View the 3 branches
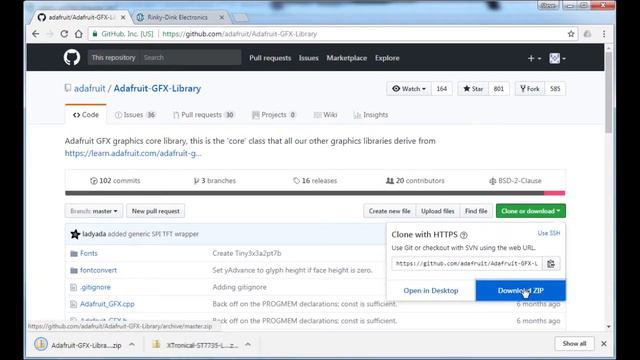Screen dimensions: 640x360 (x=215, y=180)
